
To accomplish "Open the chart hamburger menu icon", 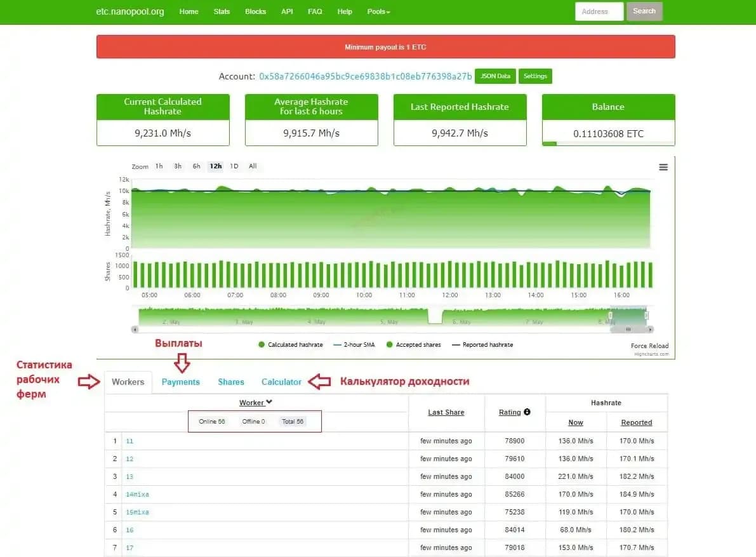I will pos(663,167).
